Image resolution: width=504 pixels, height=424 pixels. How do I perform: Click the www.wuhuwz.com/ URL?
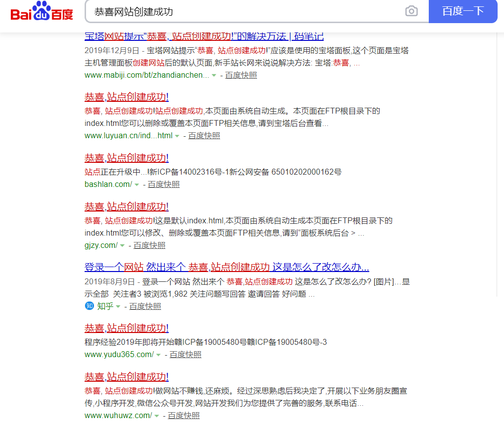pyautogui.click(x=119, y=415)
